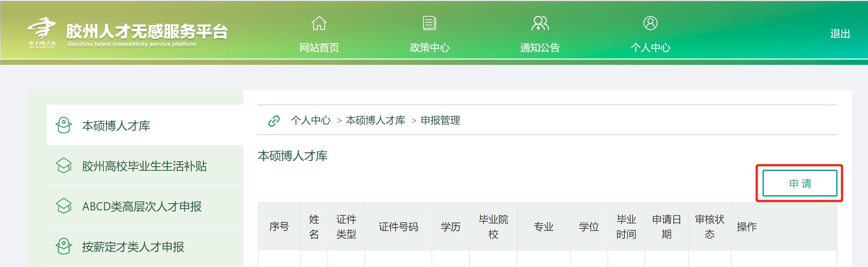Click the chain link icon in breadcrumb
The height and width of the screenshot is (267, 868).
pyautogui.click(x=274, y=121)
